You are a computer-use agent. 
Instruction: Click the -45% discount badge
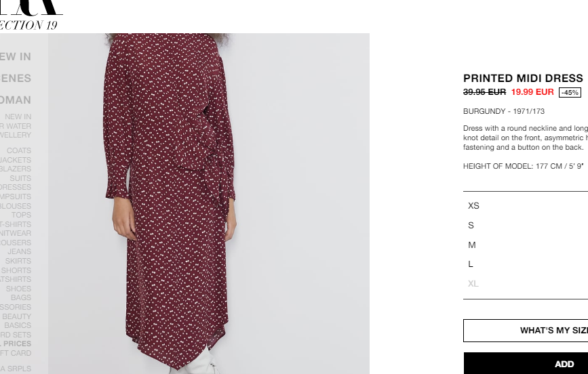coord(570,93)
